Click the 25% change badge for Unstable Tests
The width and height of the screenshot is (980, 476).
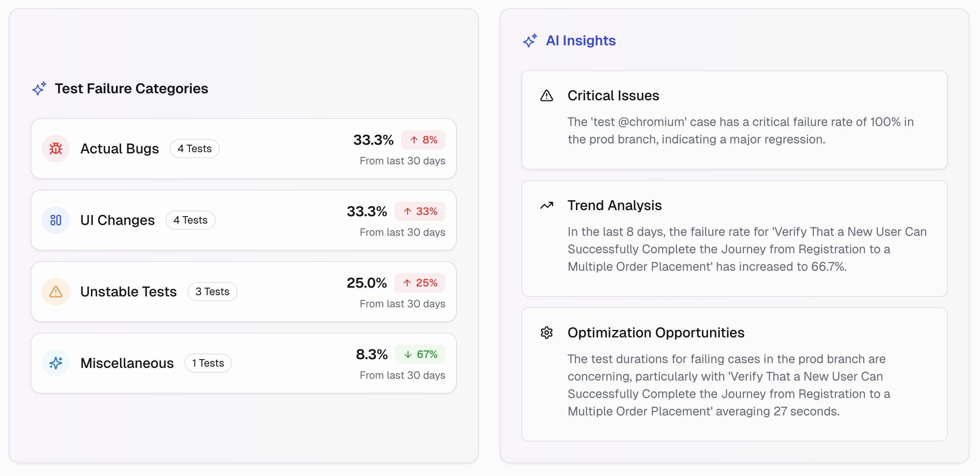coord(420,283)
